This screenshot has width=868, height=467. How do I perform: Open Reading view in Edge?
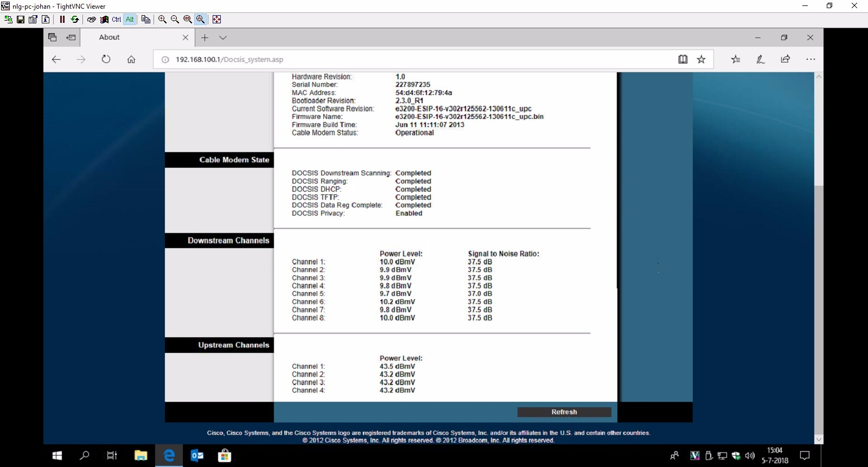pos(683,59)
